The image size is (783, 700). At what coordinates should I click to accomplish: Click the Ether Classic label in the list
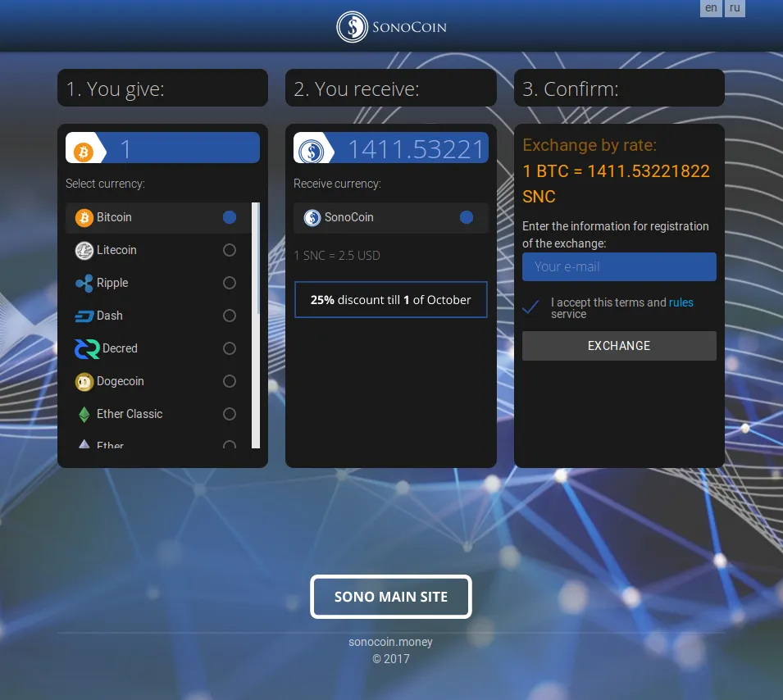130,414
